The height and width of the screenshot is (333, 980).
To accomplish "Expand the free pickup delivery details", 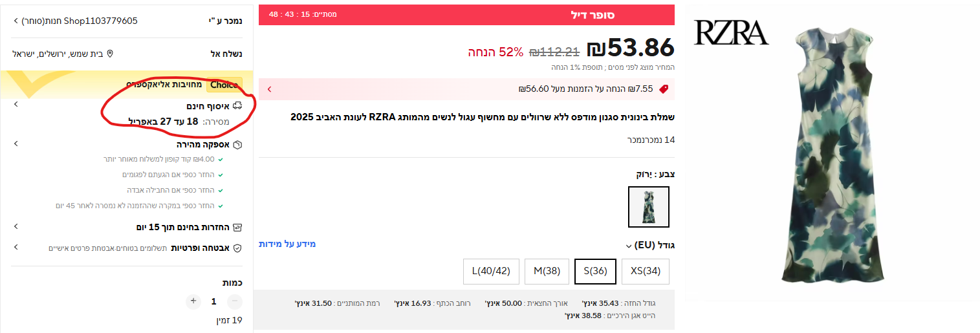I will coord(16,104).
